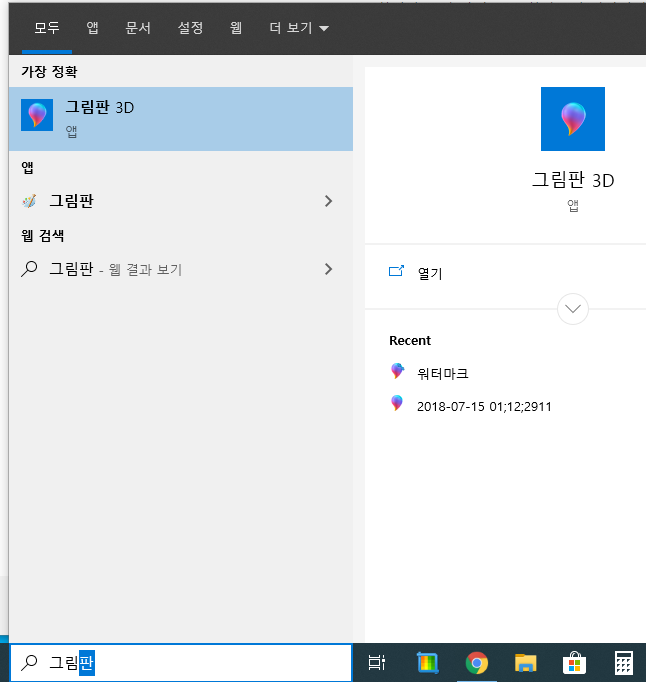Viewport: 646px width, 682px height.
Task: Switch to the 문서 tab
Action: [138, 28]
